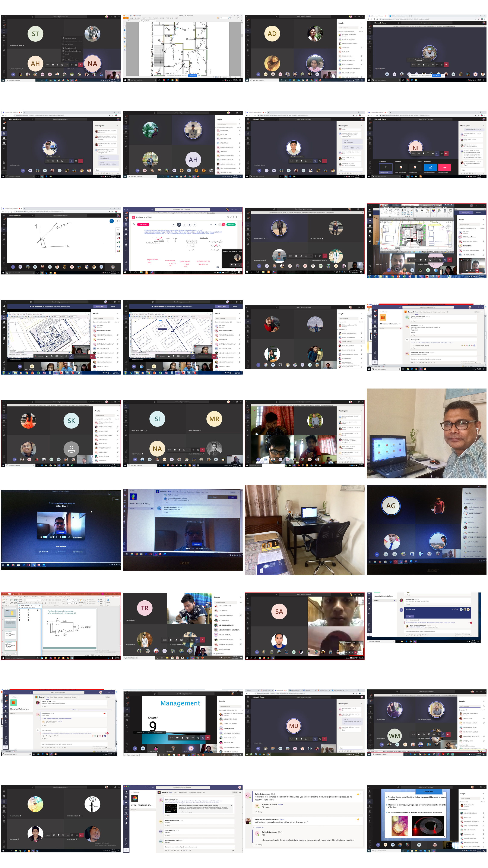Image resolution: width=488 pixels, height=868 pixels.
Task: Open Foxit Reader's attachments paperclip panel icon
Action: [x=125, y=42]
